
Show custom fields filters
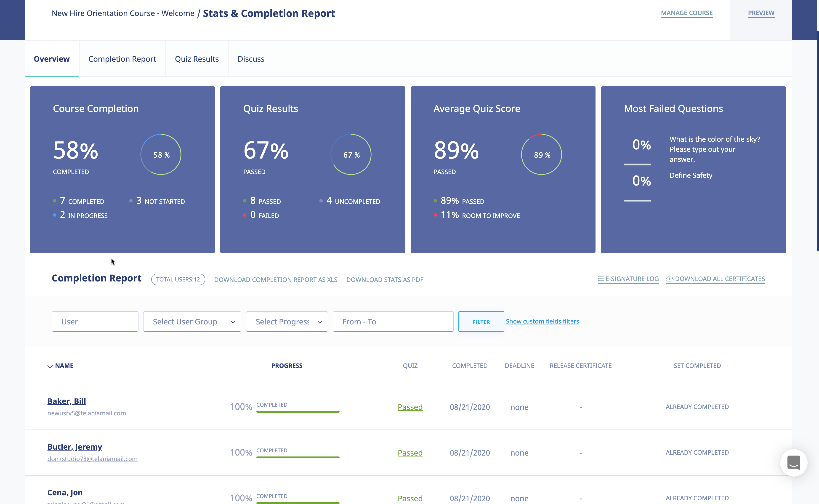[542, 321]
